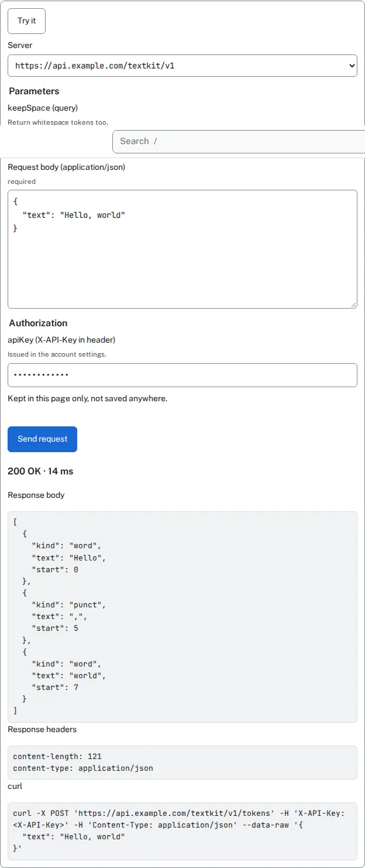The width and height of the screenshot is (365, 868).
Task: Click into the Request body JSON editor
Action: [x=182, y=249]
